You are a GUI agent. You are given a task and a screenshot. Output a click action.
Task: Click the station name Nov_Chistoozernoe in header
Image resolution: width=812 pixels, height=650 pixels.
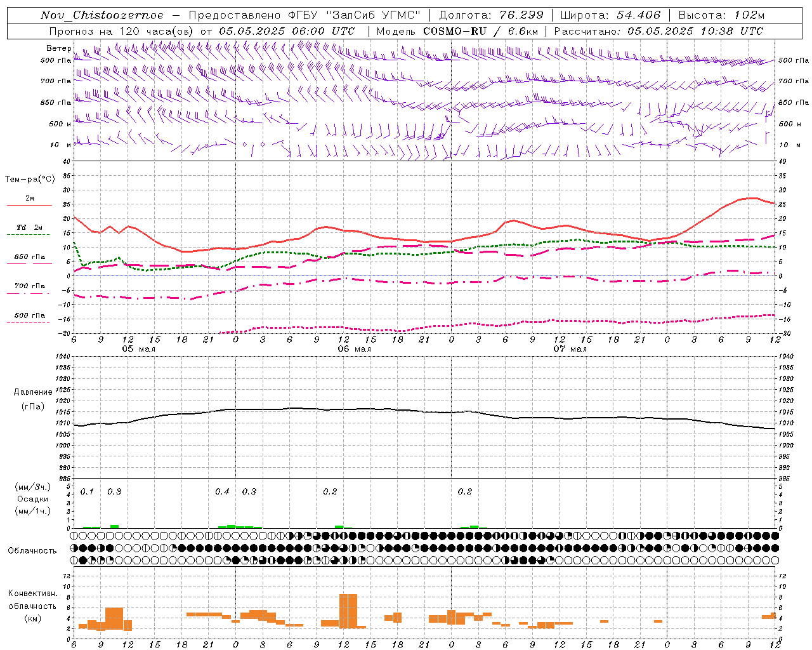[102, 15]
